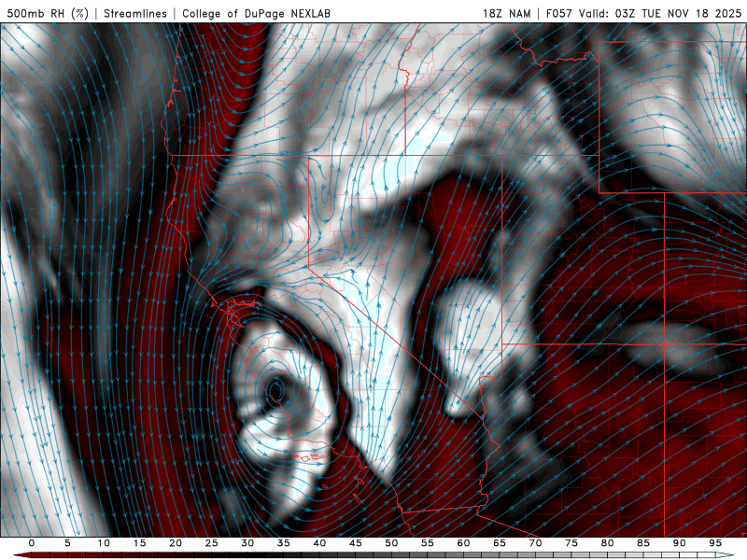The width and height of the screenshot is (747, 560).
Task: Click the '75' color scale label
Action: 571,543
